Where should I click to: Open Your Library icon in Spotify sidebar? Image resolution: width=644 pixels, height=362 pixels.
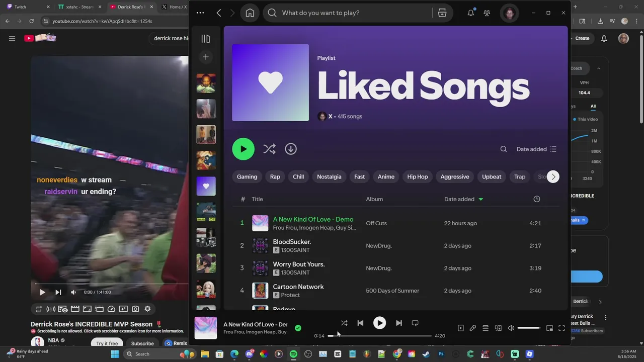205,39
